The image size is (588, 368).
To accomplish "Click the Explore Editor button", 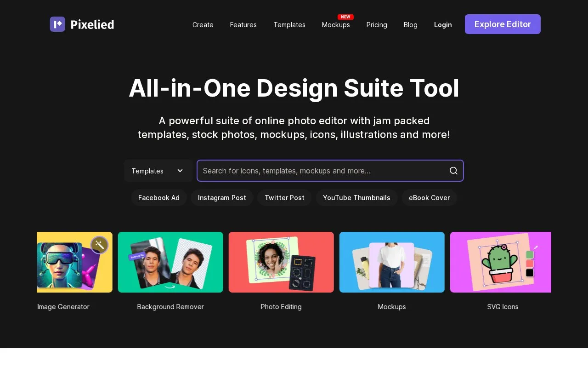I will click(x=503, y=24).
